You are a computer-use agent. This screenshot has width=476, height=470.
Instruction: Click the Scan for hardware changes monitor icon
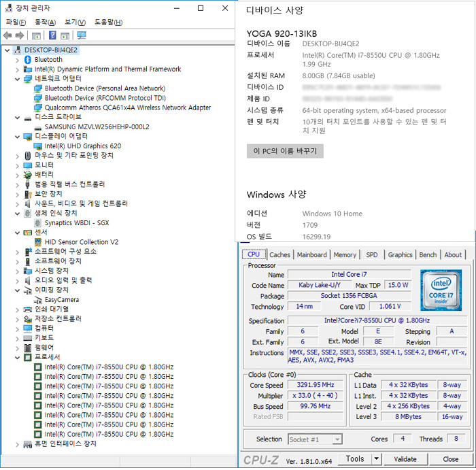pos(82,35)
